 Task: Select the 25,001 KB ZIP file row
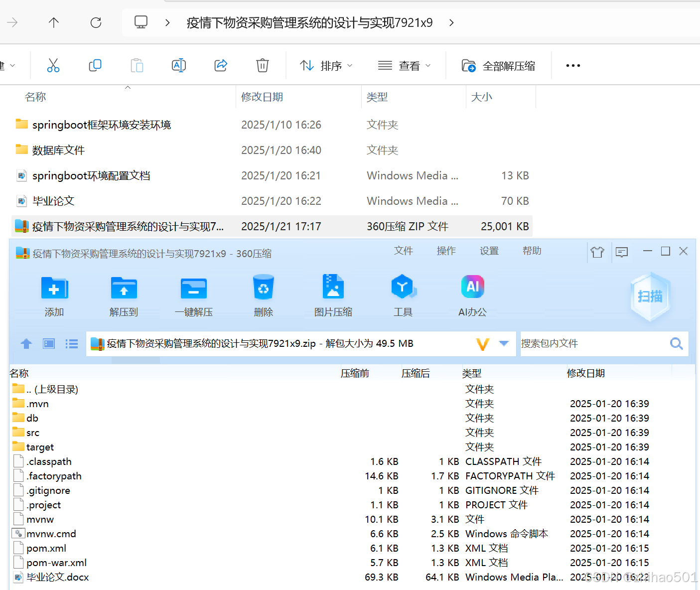[272, 226]
